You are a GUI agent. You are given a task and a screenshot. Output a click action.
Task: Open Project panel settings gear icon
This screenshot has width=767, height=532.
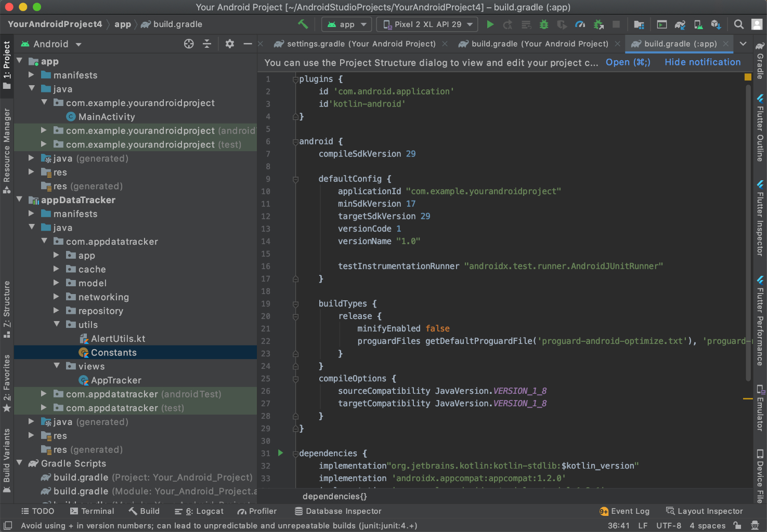pyautogui.click(x=230, y=44)
